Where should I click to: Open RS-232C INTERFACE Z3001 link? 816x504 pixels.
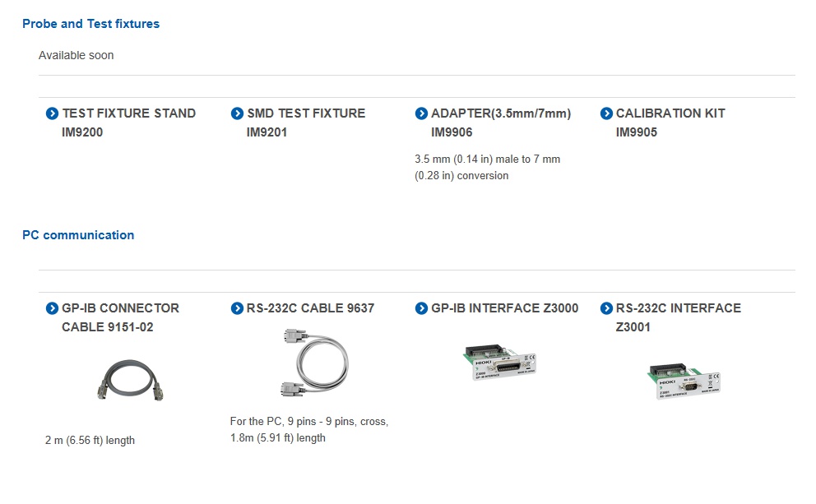pos(678,317)
